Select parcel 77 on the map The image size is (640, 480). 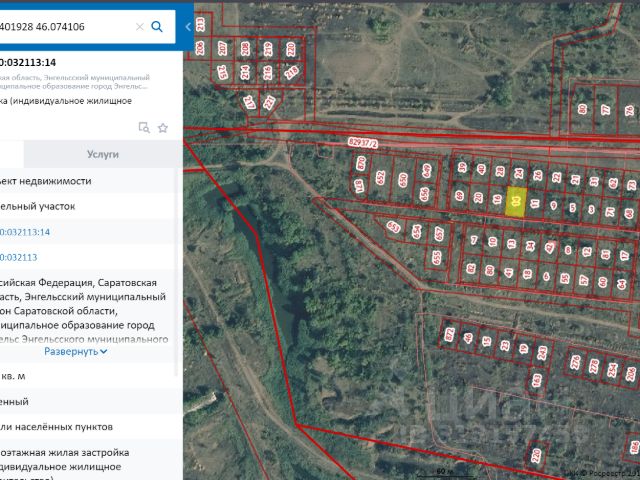(606, 109)
